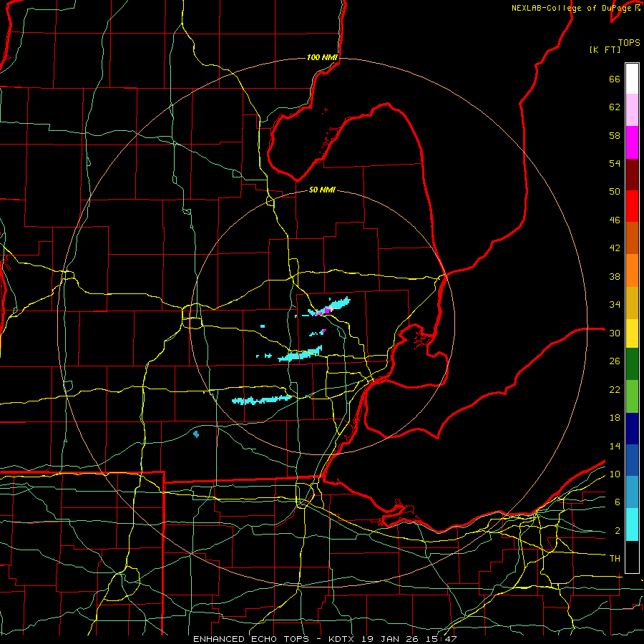The height and width of the screenshot is (644, 644).
Task: Click the [K FT] units label
Action: [605, 50]
